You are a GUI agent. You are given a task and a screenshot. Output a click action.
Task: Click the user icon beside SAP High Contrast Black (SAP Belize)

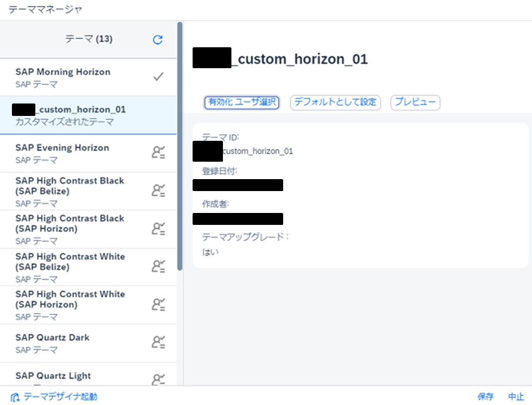tap(158, 191)
